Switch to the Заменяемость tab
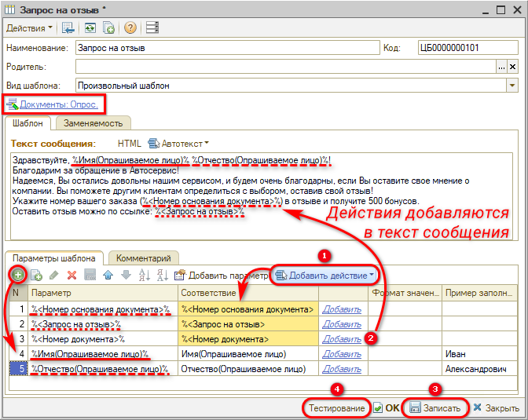The width and height of the screenshot is (528, 420). 93,123
